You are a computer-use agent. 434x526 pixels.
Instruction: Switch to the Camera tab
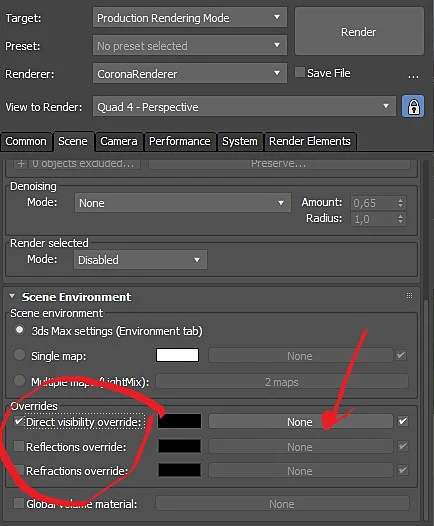[x=119, y=141]
